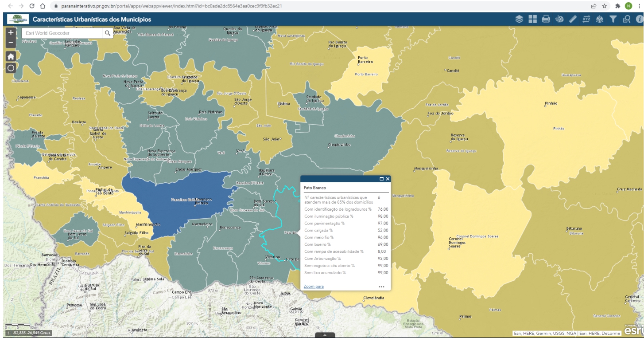Maximize the Pato Branco popup
Viewport: 644px width, 338px height.
point(381,179)
